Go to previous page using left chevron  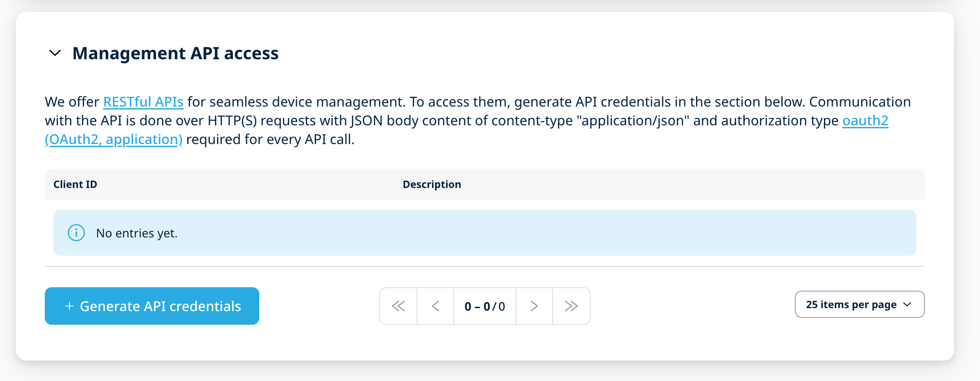(435, 306)
